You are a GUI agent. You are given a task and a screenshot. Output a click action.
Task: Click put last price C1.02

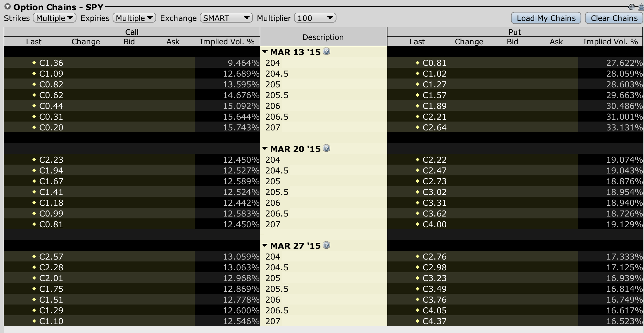[x=435, y=74]
